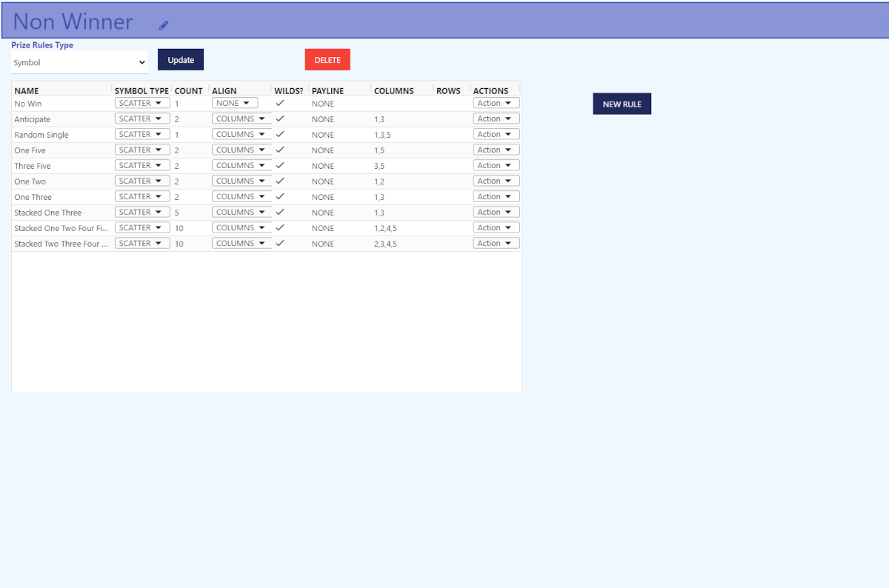889x588 pixels.
Task: Click the COUNT column header
Action: 188,91
